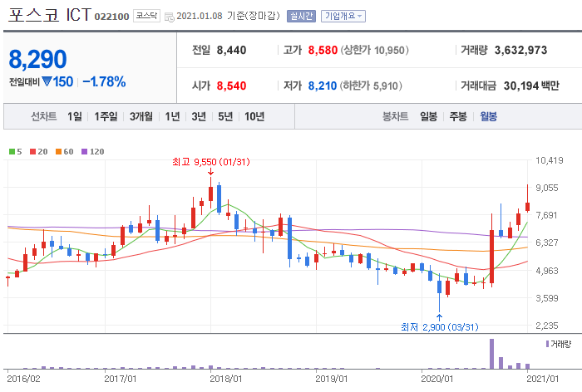Select the 1주일 line chart period
Image resolution: width=582 pixels, height=392 pixels.
coord(106,116)
